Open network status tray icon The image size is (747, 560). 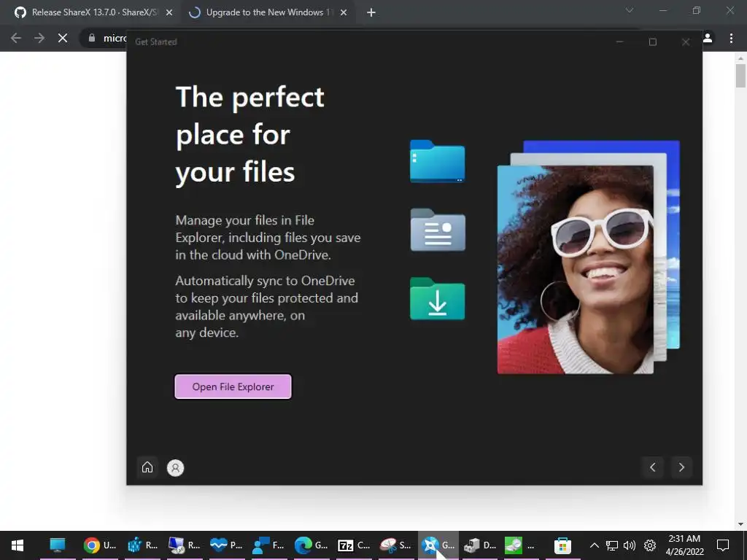pos(612,545)
